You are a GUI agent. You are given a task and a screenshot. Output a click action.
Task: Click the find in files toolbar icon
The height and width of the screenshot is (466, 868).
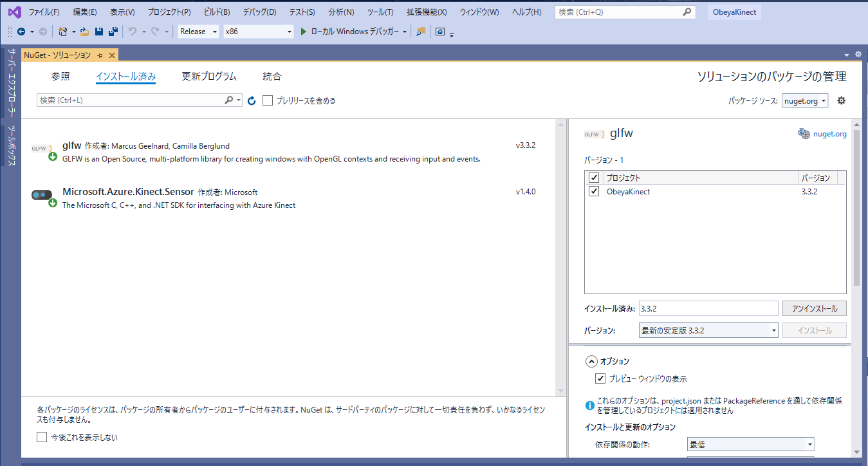(421, 32)
